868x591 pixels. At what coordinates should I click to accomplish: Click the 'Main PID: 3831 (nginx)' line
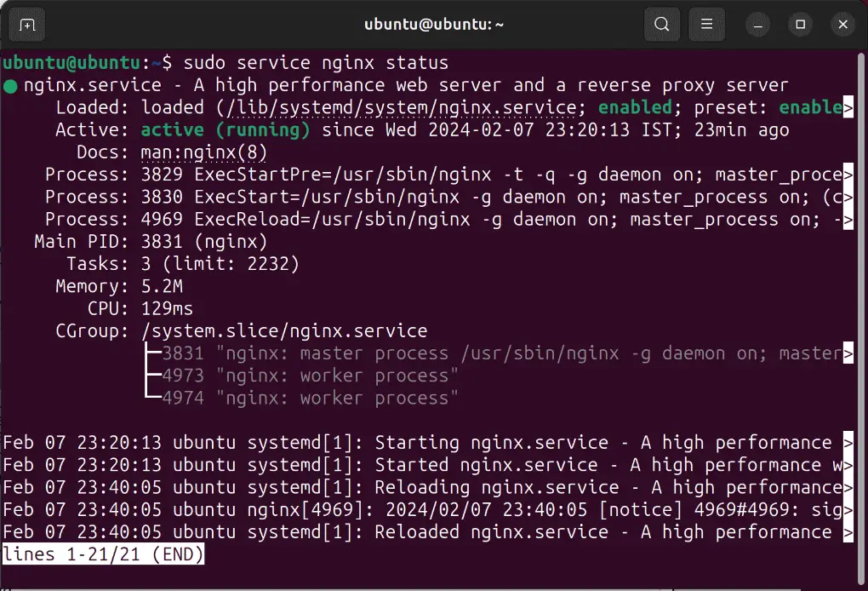tap(151, 242)
